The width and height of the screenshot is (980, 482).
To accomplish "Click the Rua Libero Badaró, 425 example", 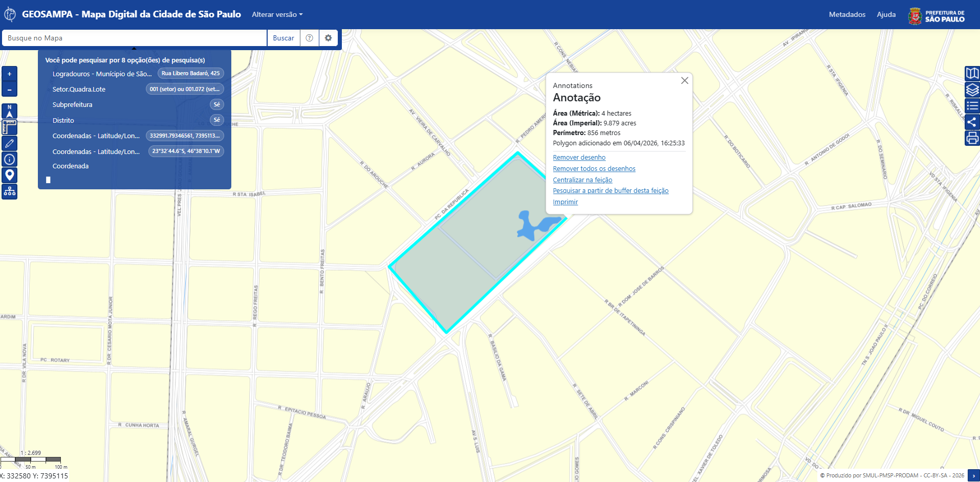I will [x=190, y=74].
